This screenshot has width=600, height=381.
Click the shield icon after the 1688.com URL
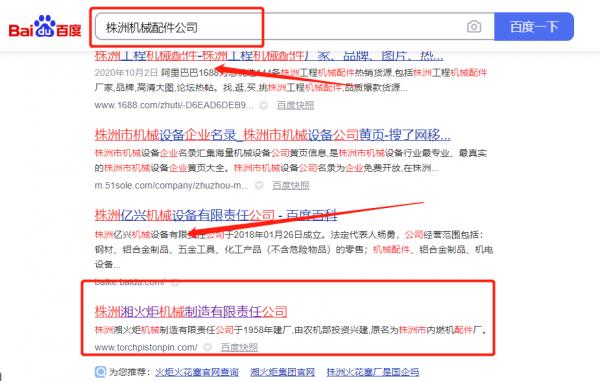[x=264, y=106]
